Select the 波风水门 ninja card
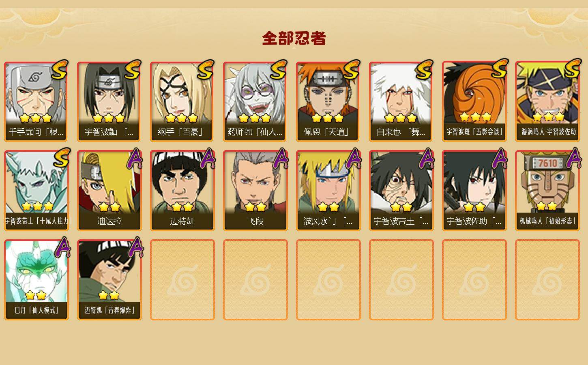 [x=328, y=191]
